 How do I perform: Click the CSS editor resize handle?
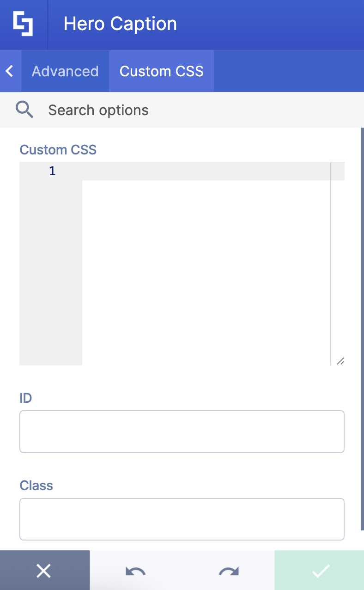(340, 361)
